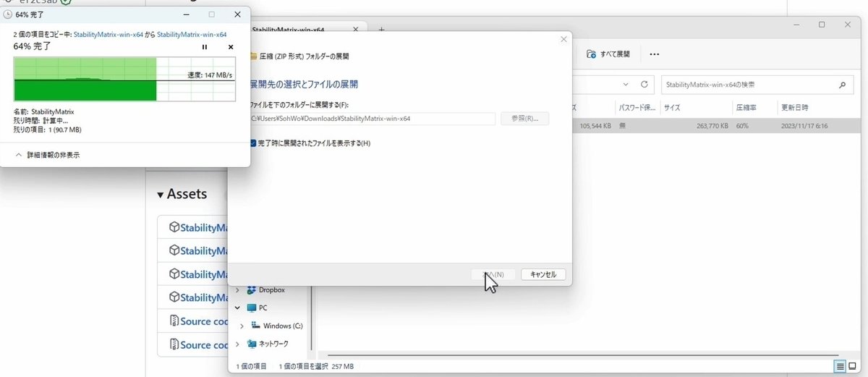The height and width of the screenshot is (377, 868).
Task: Collapse the Assets section on the web page
Action: (161, 195)
